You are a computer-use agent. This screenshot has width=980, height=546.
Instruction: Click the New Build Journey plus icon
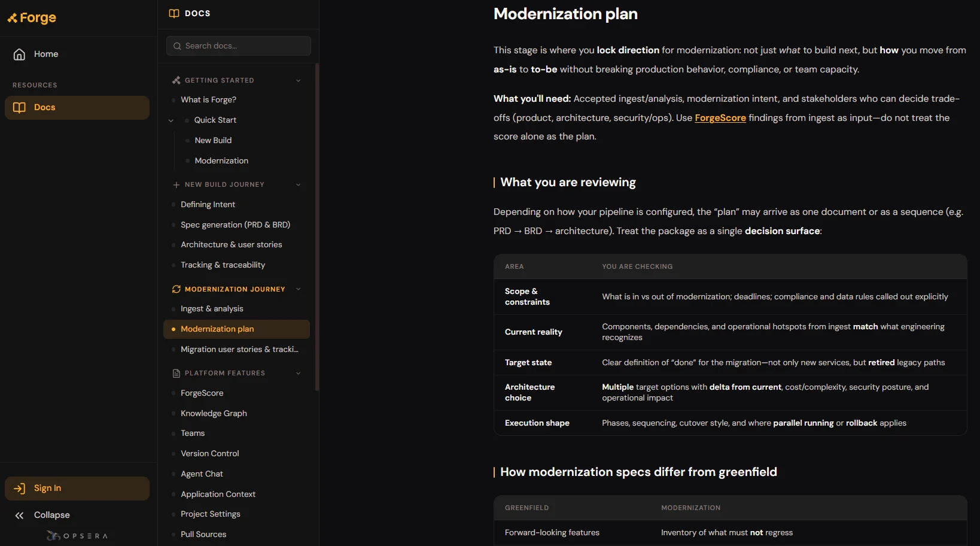[176, 185]
